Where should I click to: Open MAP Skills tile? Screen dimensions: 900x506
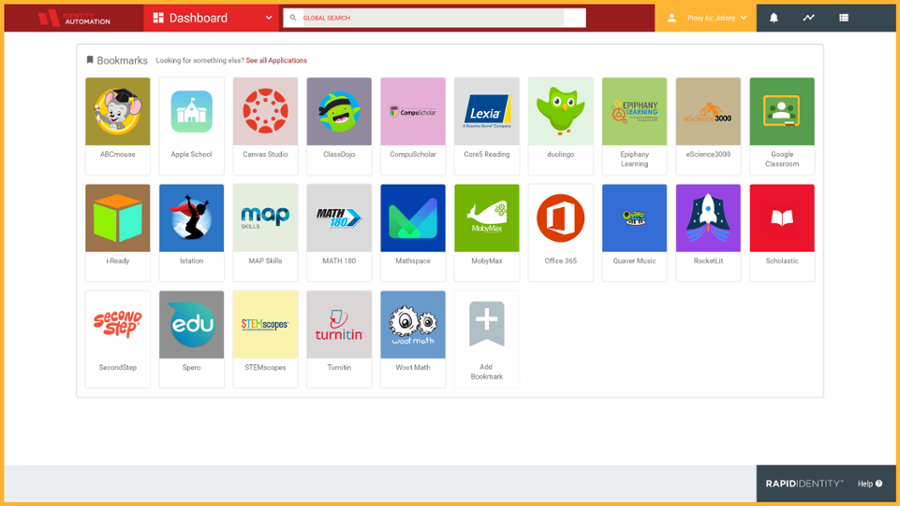pos(265,232)
